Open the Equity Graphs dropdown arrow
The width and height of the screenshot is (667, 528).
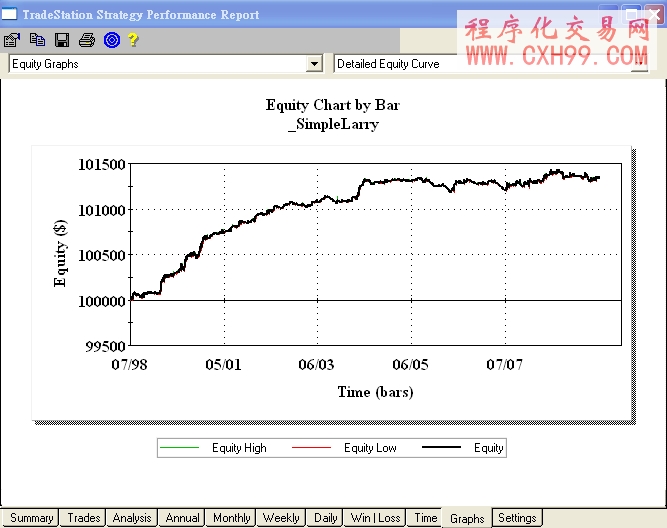point(314,64)
